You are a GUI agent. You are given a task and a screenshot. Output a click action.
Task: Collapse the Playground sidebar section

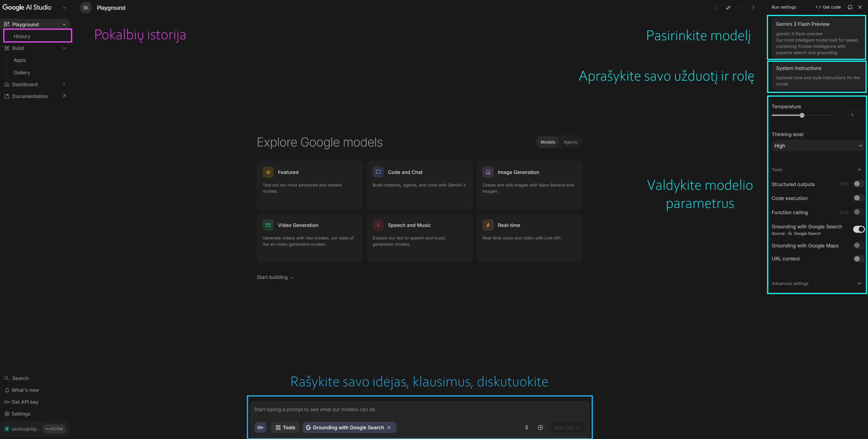tap(64, 24)
